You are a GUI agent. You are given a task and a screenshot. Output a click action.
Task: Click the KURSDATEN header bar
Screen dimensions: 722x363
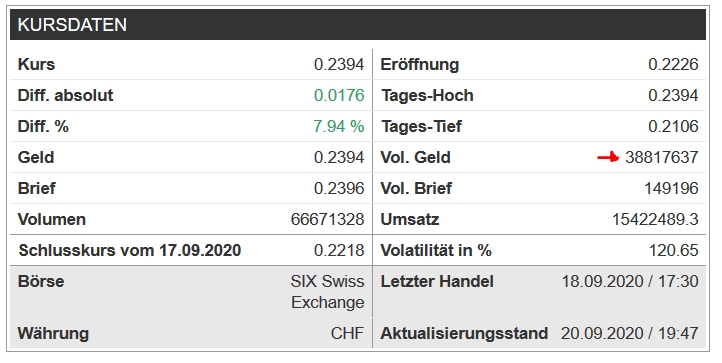point(358,24)
